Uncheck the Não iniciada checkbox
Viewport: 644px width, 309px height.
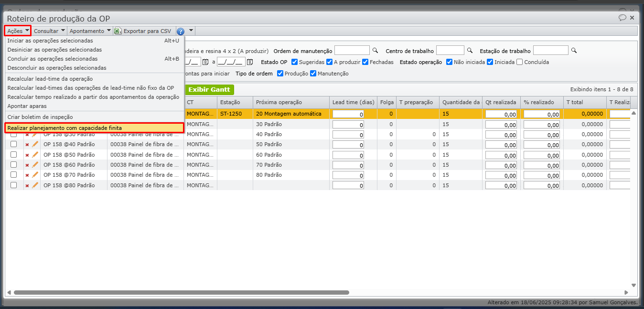click(x=450, y=62)
